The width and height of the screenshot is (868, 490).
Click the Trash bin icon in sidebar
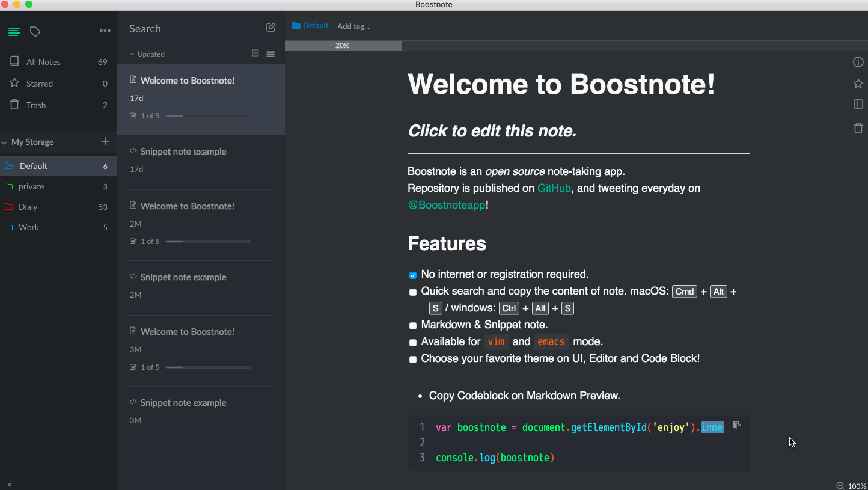[x=14, y=105]
